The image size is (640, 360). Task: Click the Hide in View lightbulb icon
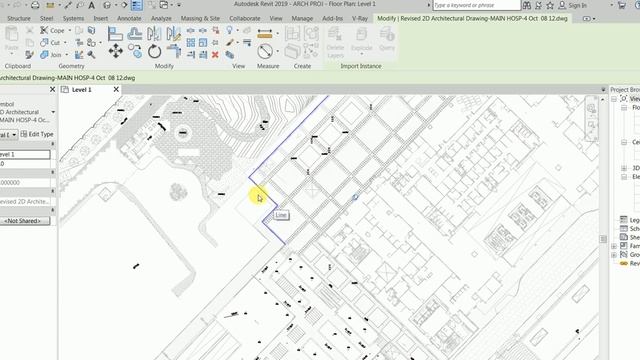click(x=229, y=30)
